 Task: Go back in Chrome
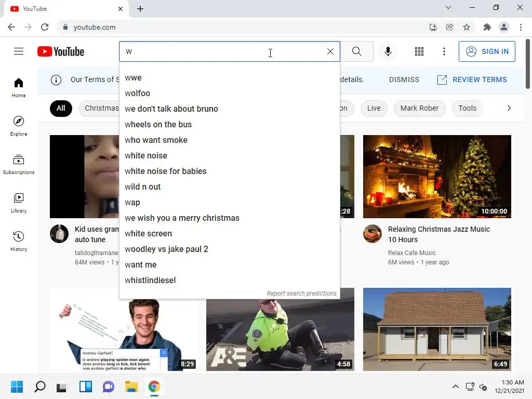[11, 27]
